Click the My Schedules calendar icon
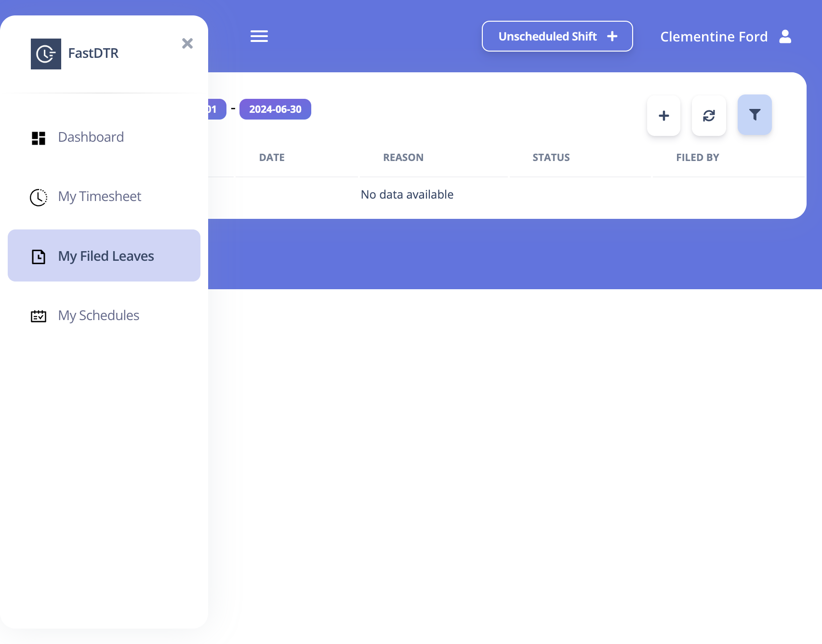Image resolution: width=822 pixels, height=644 pixels. (x=39, y=316)
